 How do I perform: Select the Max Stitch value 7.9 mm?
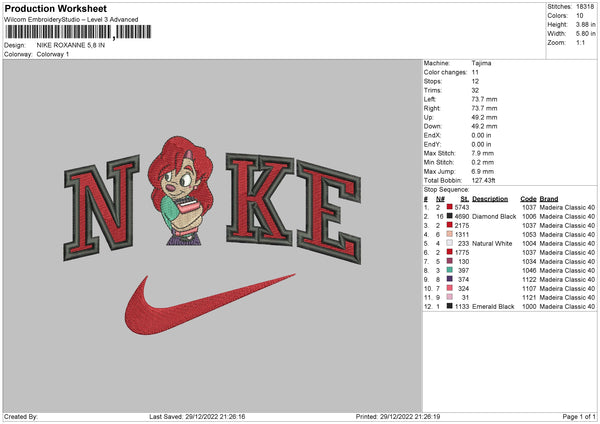coord(483,153)
